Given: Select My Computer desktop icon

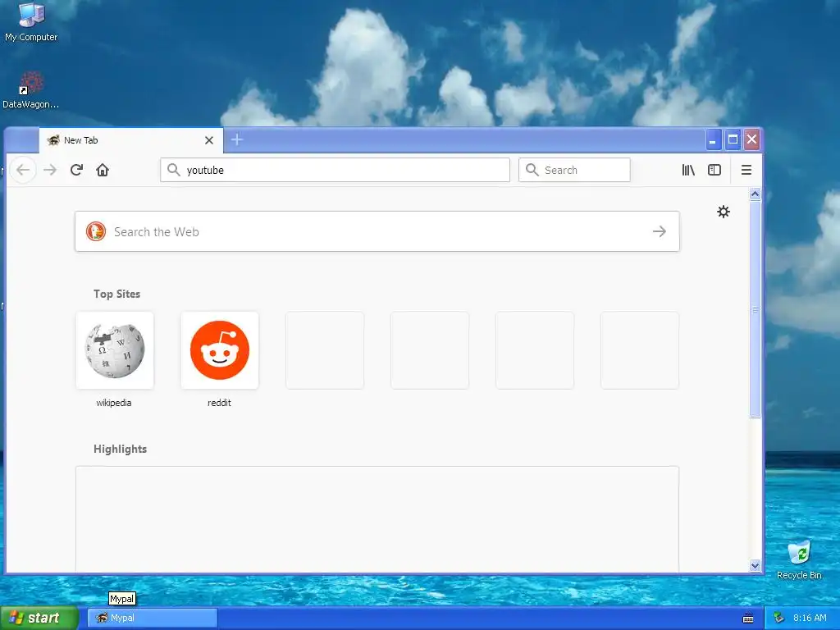Looking at the screenshot, I should (31, 22).
